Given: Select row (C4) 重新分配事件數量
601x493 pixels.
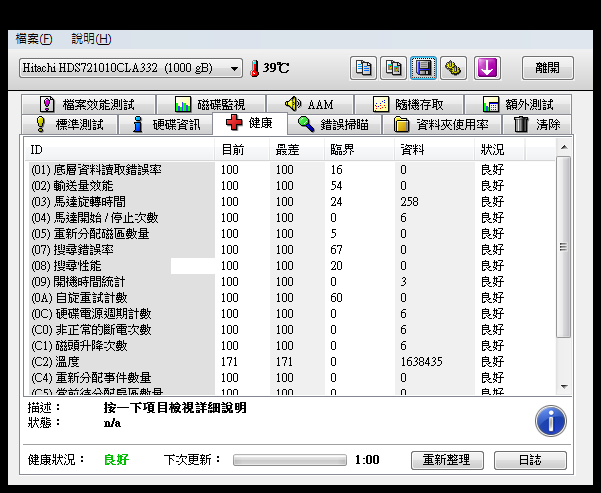Looking at the screenshot, I should click(x=290, y=378).
